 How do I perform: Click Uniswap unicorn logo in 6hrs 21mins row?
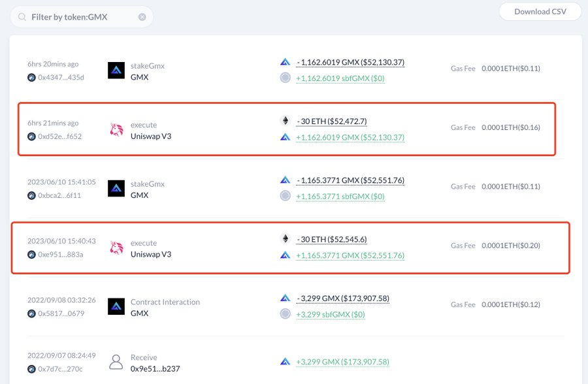pyautogui.click(x=116, y=129)
